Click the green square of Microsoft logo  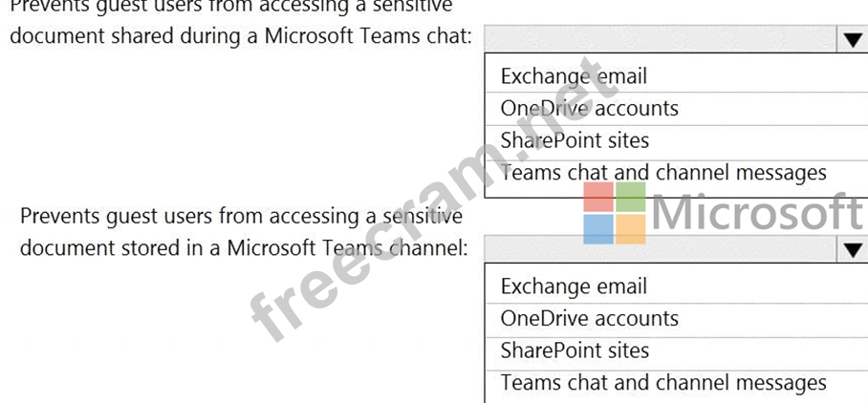click(x=631, y=197)
